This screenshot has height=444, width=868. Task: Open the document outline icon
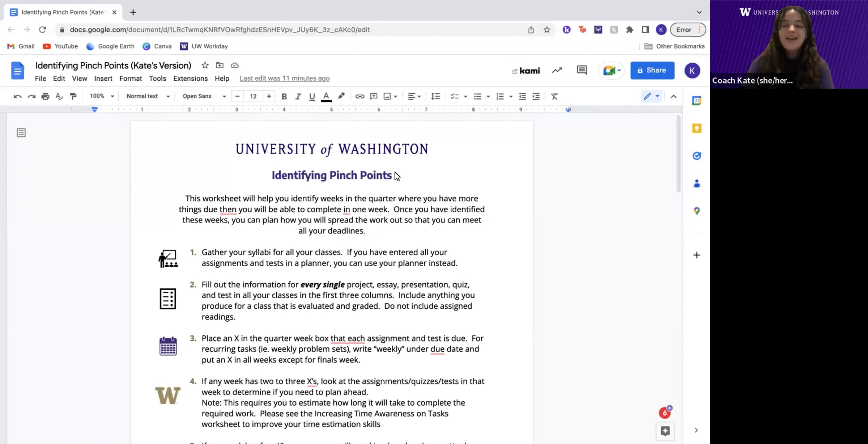[x=21, y=133]
